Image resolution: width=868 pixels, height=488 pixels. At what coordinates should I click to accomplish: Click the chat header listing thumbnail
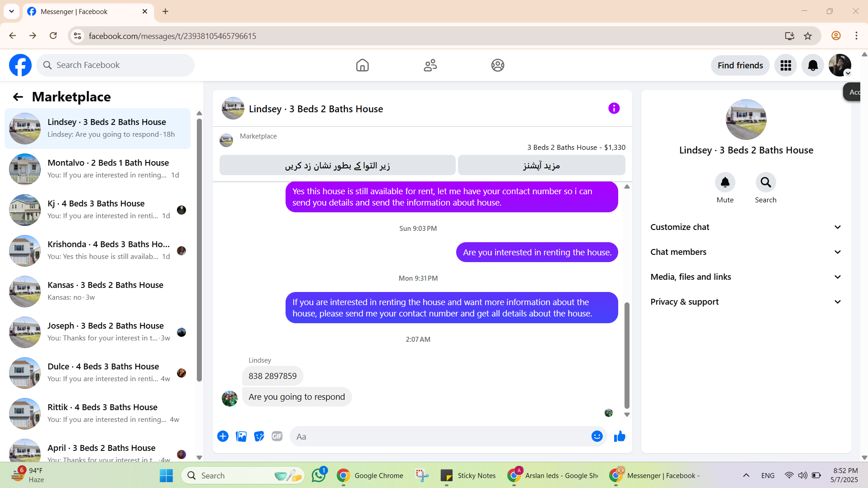pyautogui.click(x=233, y=108)
